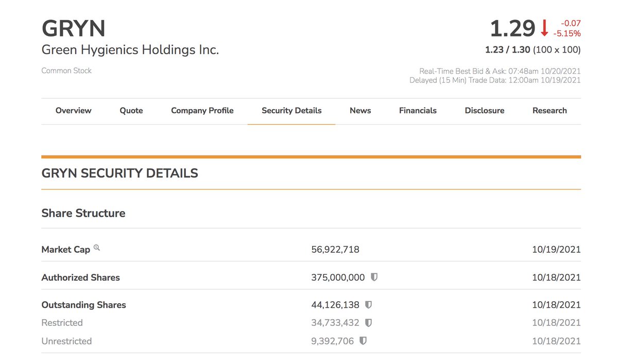
Task: Click the shield icon next to Unrestricted shares value
Action: (363, 341)
